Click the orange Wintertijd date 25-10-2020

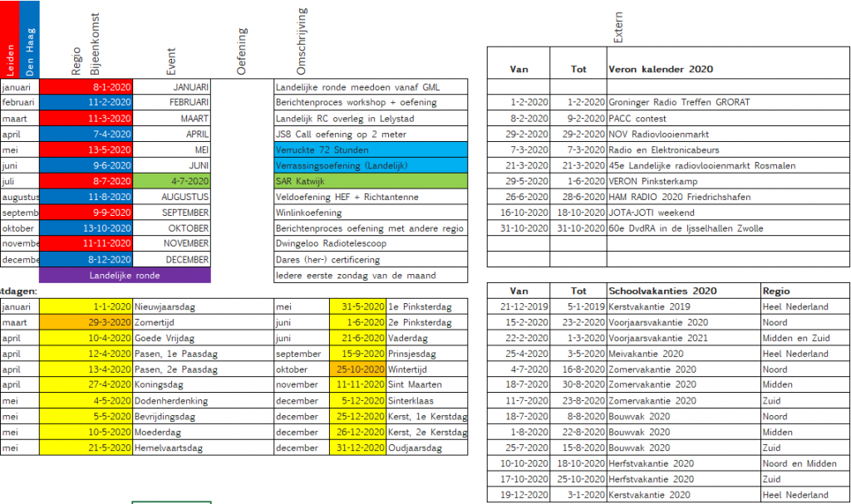pos(359,369)
